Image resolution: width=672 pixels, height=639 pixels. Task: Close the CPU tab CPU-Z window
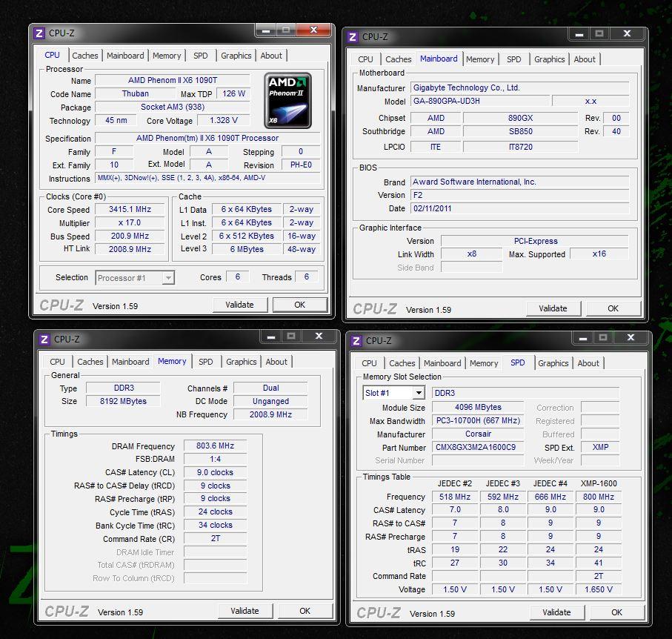click(x=313, y=30)
